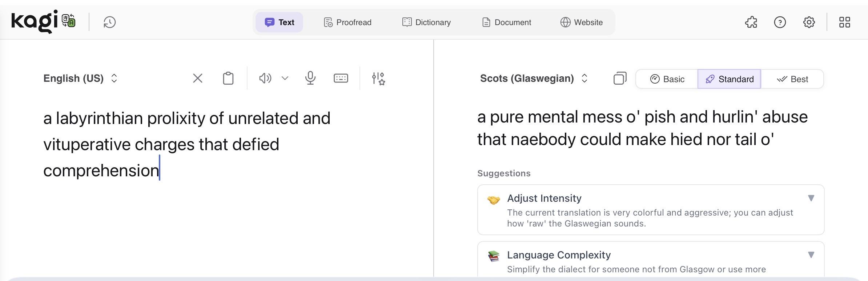Start voice input with microphone icon
868x281 pixels.
(310, 78)
